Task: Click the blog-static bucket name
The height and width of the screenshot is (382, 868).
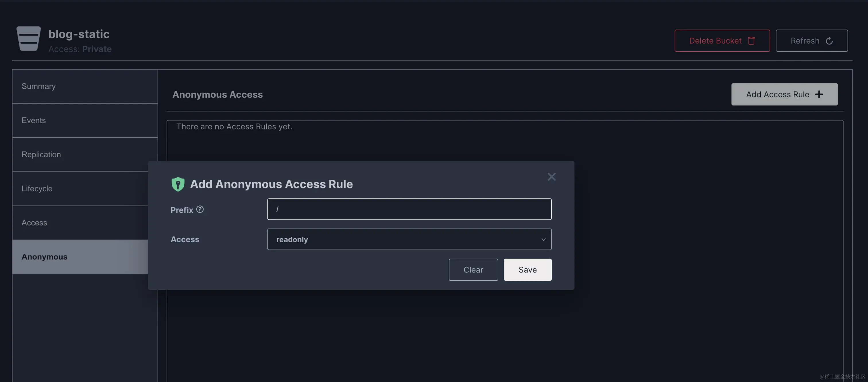Action: 79,34
